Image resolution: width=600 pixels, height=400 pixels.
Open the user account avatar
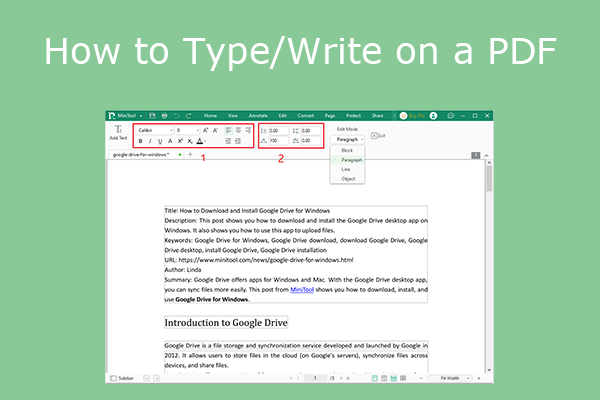(x=433, y=116)
